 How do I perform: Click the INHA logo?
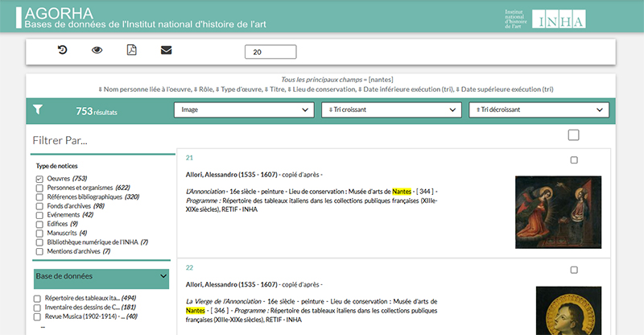559,19
